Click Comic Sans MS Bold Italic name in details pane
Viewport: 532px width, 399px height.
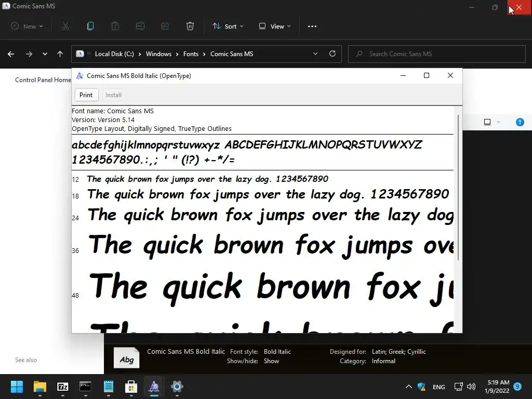tap(186, 352)
